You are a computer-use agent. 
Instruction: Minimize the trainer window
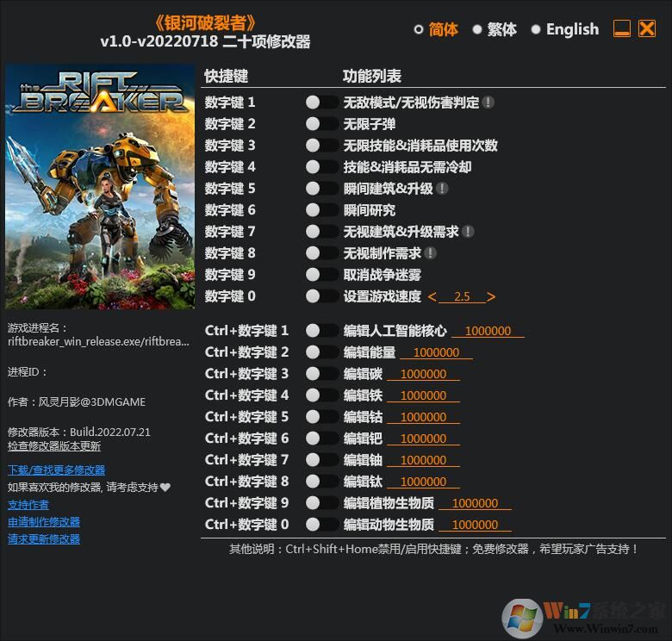pos(622,28)
